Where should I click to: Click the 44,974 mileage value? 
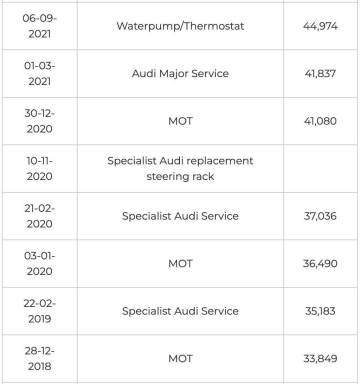coord(320,26)
